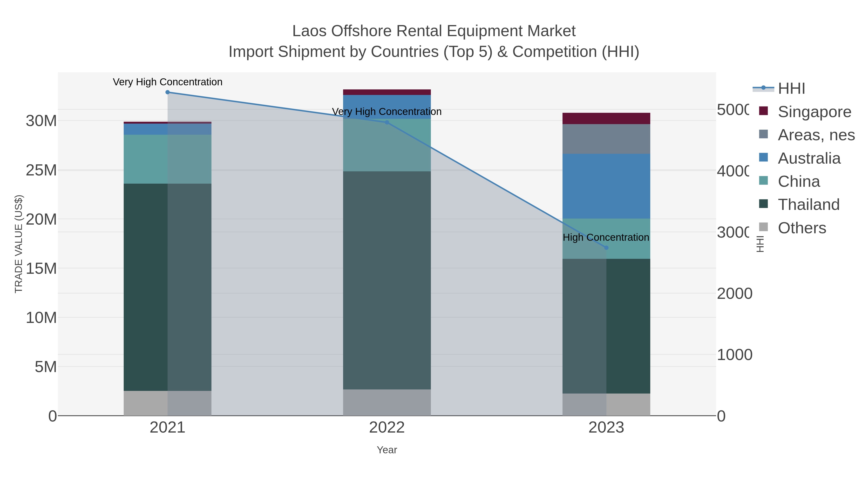Click the 'Very High Concentration' annotation at 2022
The height and width of the screenshot is (488, 868).
click(387, 112)
